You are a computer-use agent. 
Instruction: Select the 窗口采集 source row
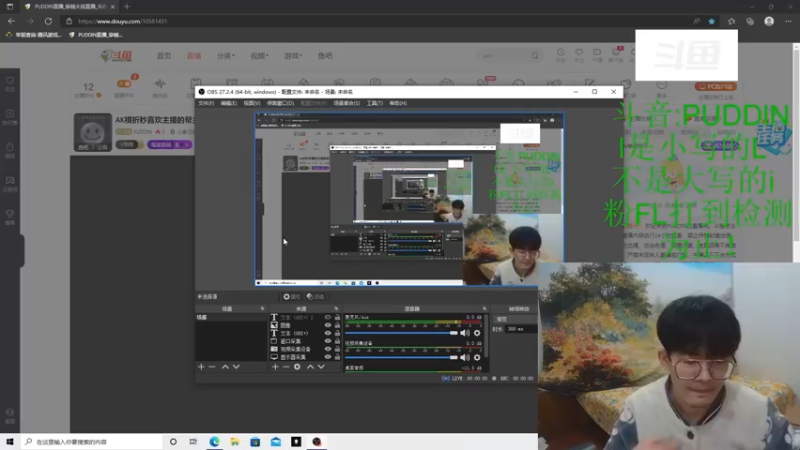(x=305, y=341)
